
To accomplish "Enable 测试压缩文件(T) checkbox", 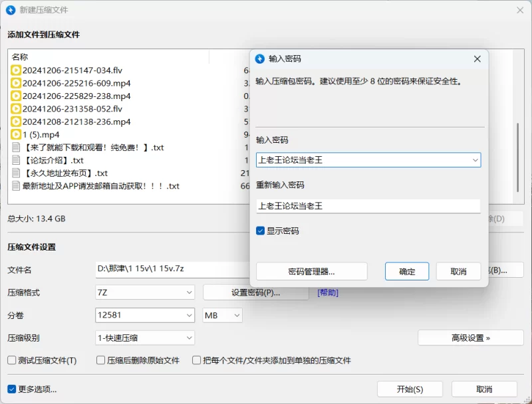I will pyautogui.click(x=11, y=360).
